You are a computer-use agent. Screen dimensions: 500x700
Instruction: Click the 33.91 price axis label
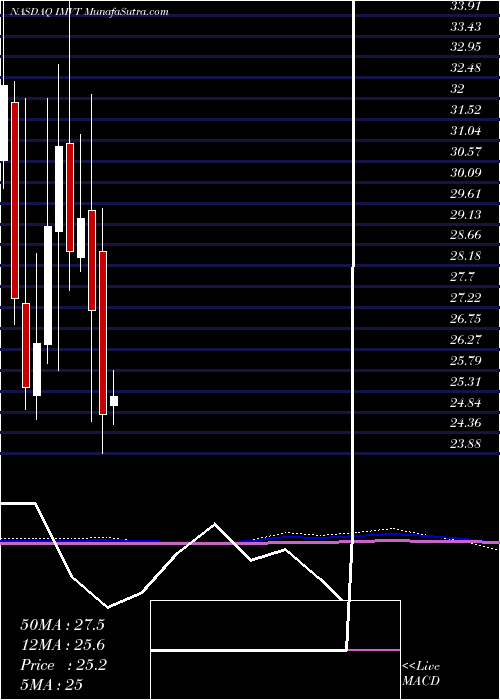466,6
